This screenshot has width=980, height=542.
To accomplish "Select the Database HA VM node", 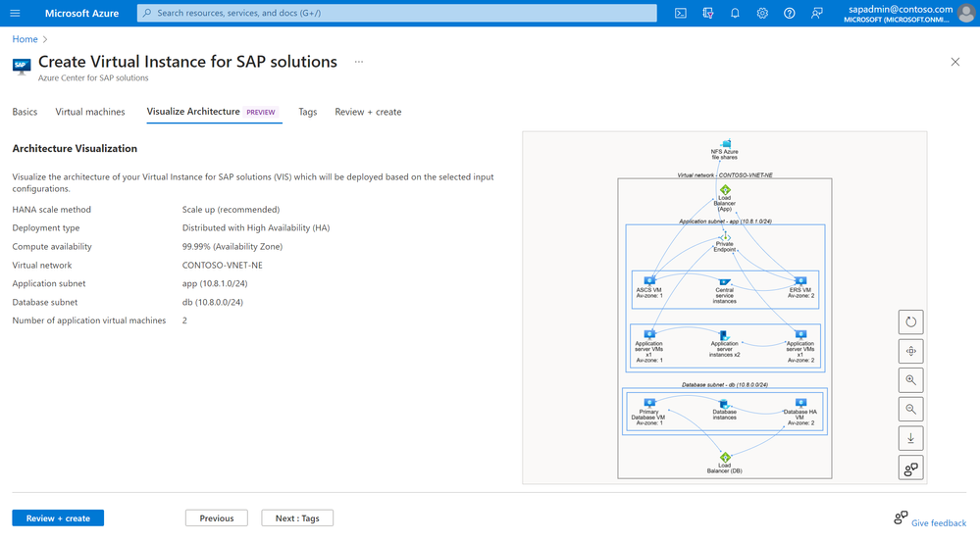I will (x=800, y=412).
